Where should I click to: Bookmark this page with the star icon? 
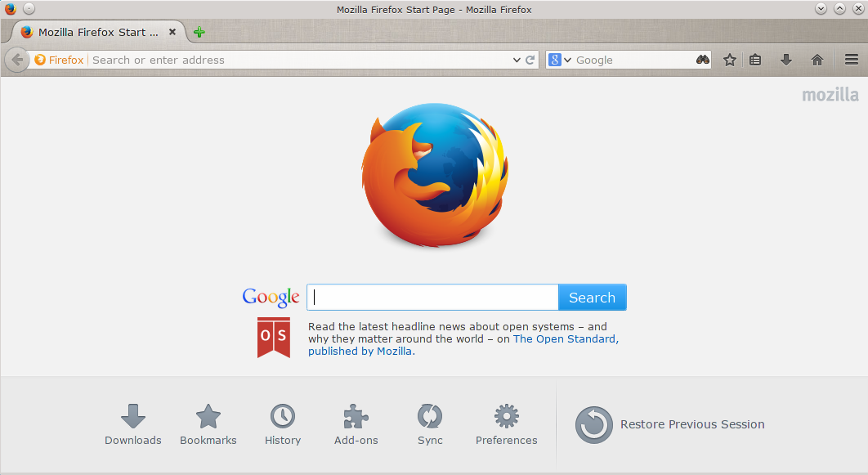pyautogui.click(x=730, y=60)
